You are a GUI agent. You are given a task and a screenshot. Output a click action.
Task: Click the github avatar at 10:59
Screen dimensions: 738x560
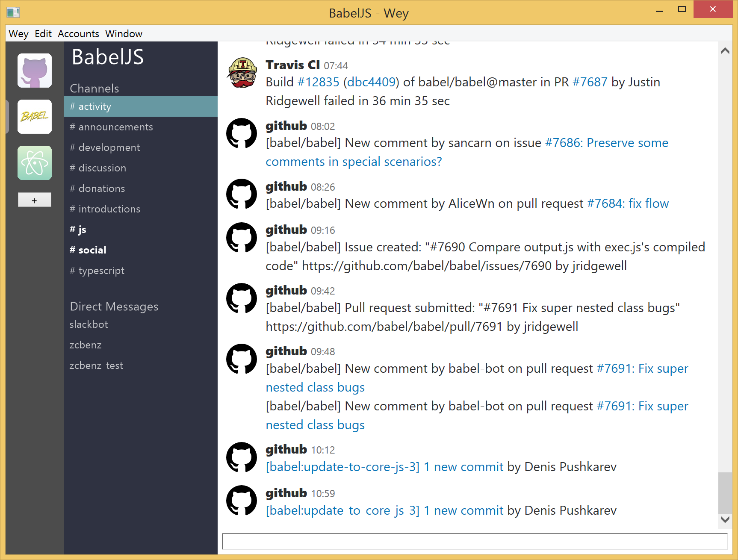pos(242,501)
